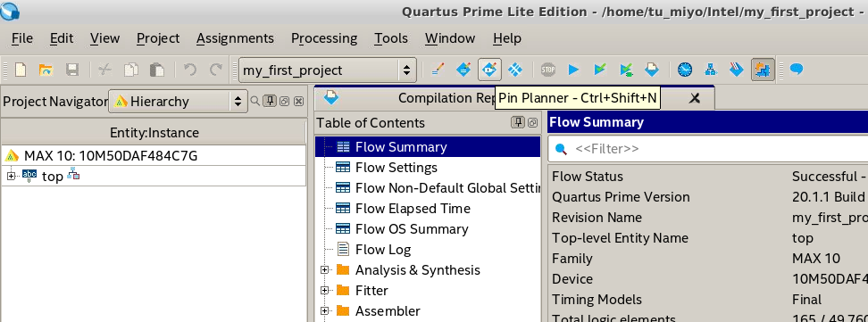Image resolution: width=868 pixels, height=322 pixels.
Task: Expand the Analysis & Synthesis folder
Action: coord(324,270)
